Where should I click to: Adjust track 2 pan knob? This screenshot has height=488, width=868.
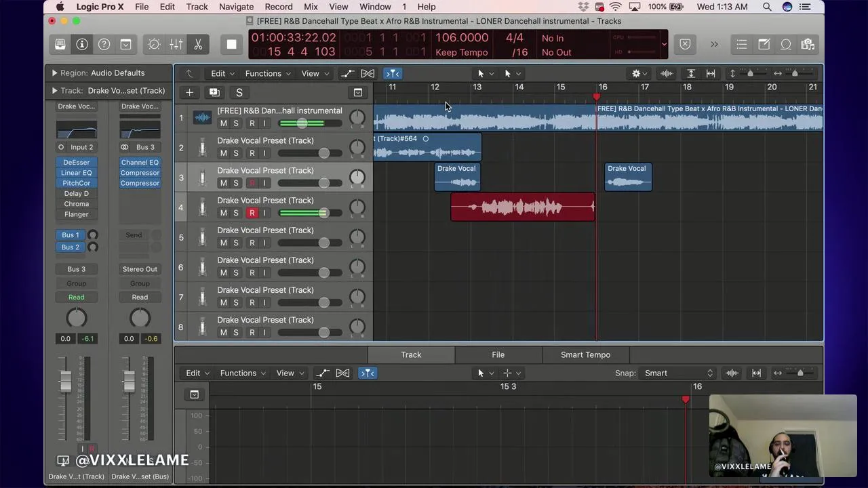point(357,148)
